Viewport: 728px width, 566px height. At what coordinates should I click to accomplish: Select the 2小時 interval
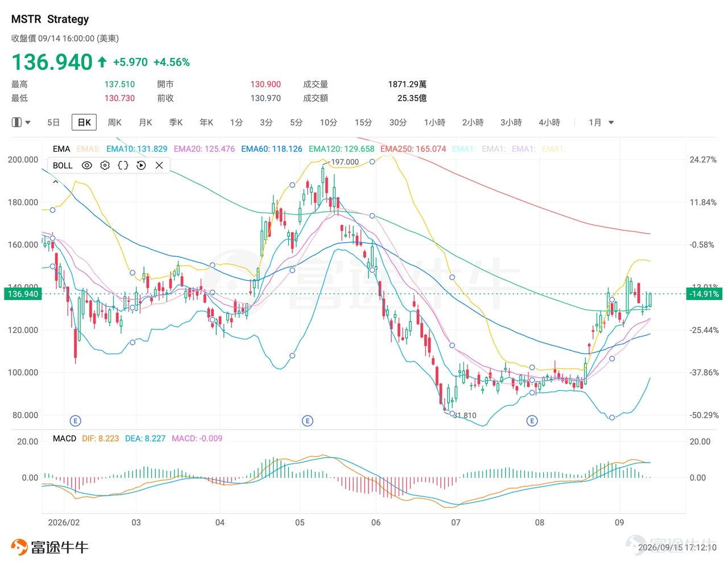coord(473,122)
